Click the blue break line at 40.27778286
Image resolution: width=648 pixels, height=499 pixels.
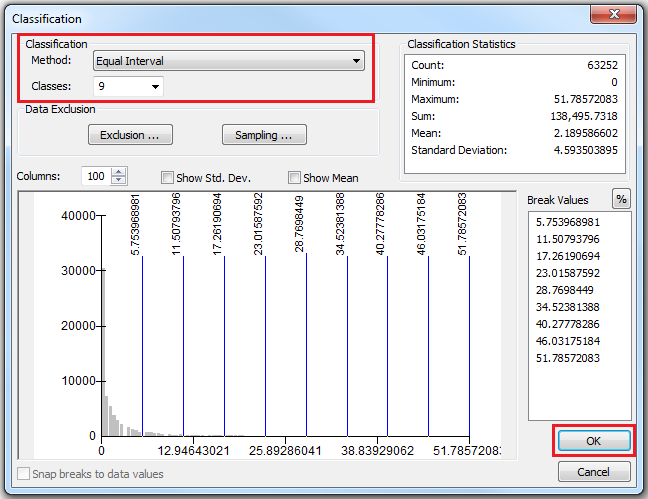(x=387, y=346)
